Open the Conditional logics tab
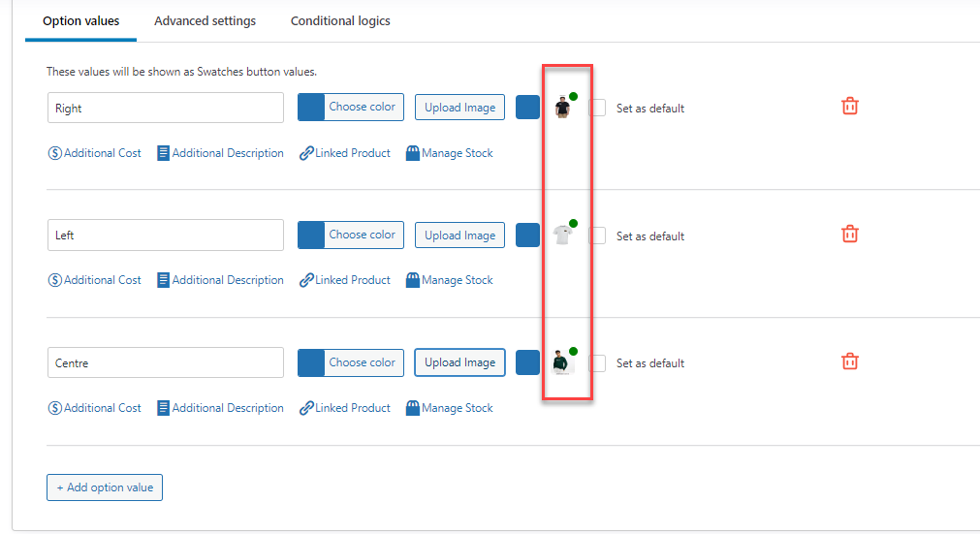980x534 pixels. [340, 20]
